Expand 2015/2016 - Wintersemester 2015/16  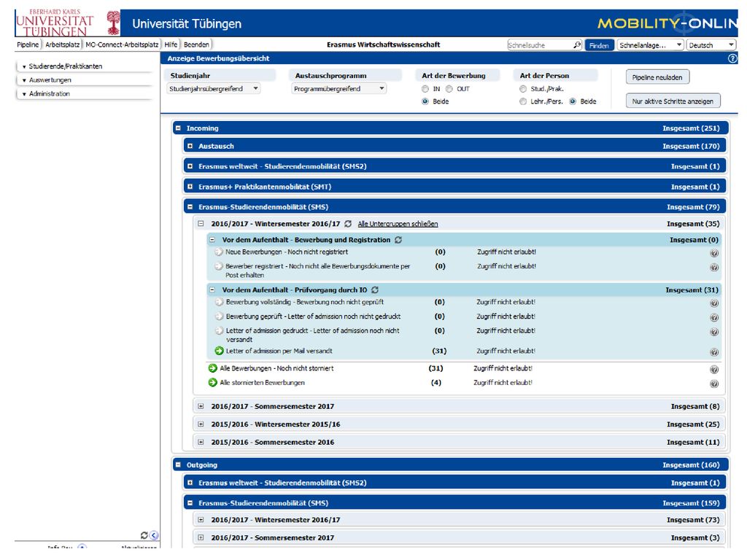coord(201,424)
